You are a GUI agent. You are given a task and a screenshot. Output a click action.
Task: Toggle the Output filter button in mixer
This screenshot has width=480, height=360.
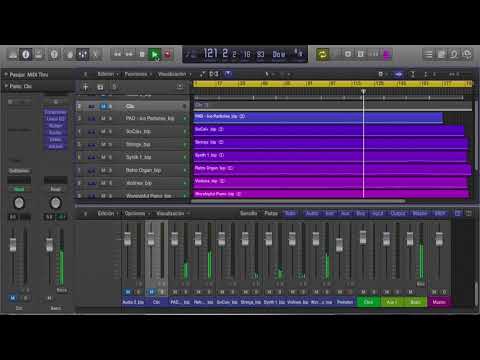pyautogui.click(x=398, y=213)
